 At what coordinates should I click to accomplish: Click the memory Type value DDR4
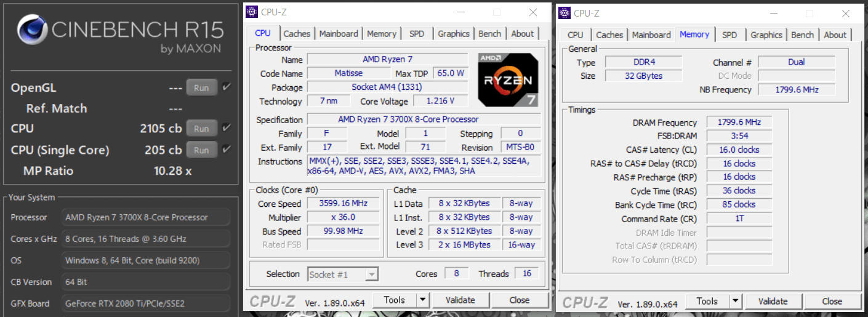pos(643,62)
